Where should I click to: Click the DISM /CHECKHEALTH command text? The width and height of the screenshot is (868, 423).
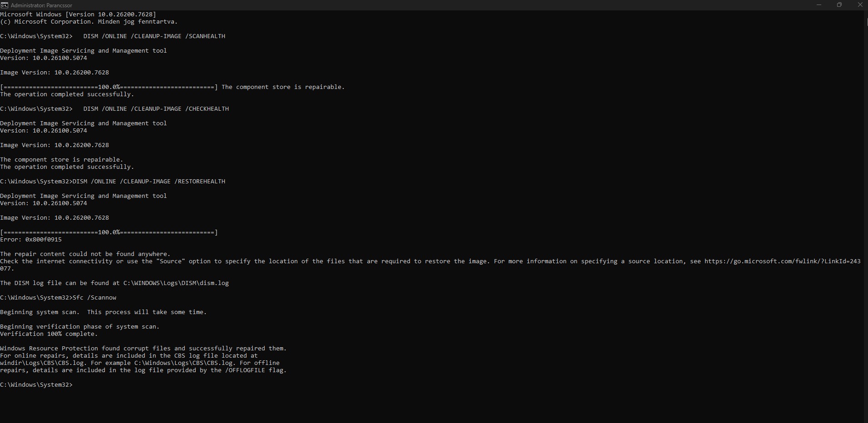pyautogui.click(x=156, y=109)
